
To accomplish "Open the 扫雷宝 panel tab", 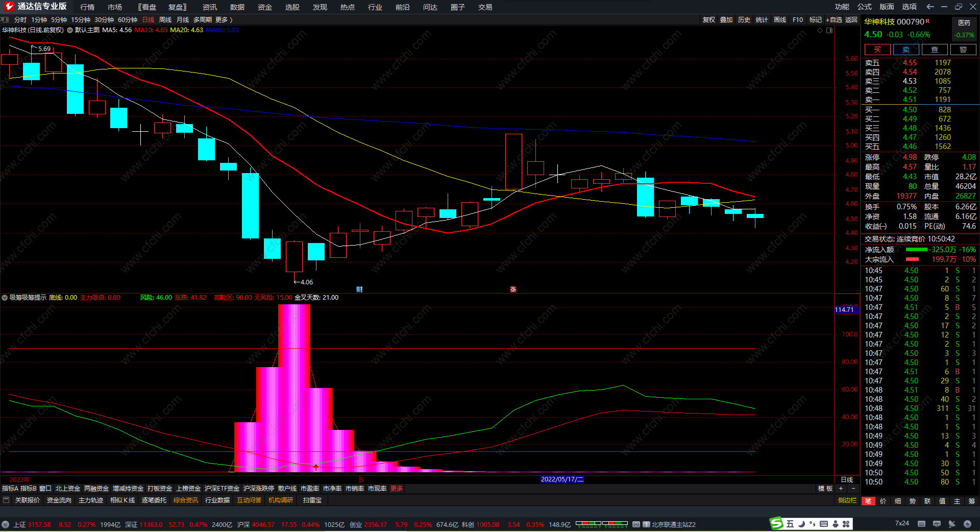I will pyautogui.click(x=312, y=500).
